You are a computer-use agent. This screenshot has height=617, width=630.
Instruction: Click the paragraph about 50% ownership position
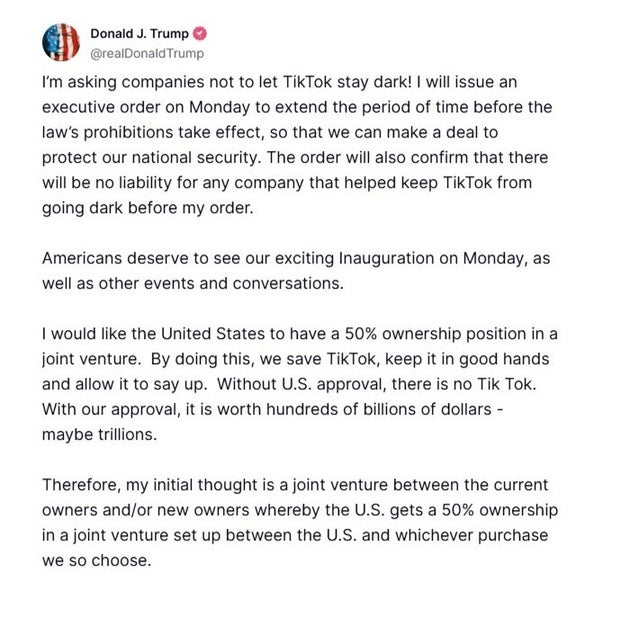click(x=298, y=381)
